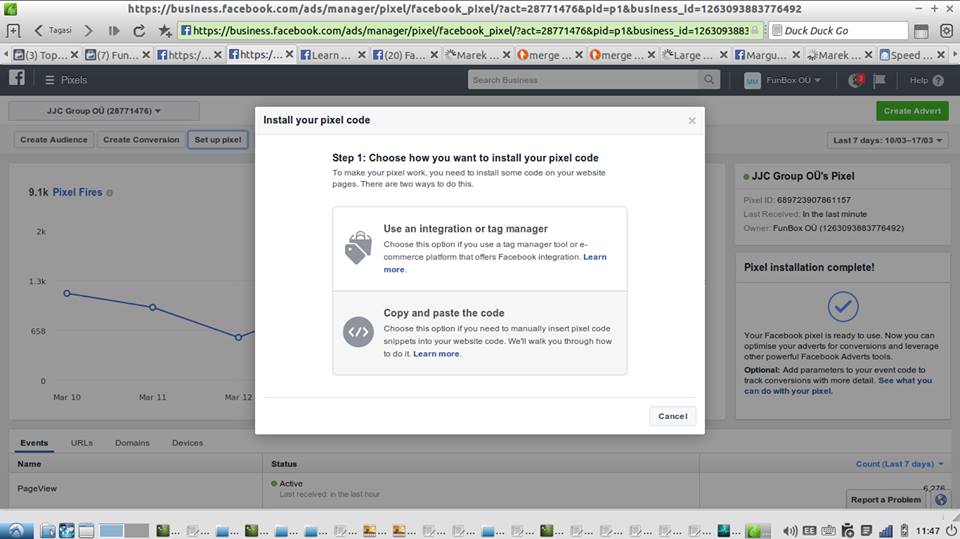Open the Count (Last 7 days) sort dropdown
This screenshot has height=539, width=960.
pos(899,464)
